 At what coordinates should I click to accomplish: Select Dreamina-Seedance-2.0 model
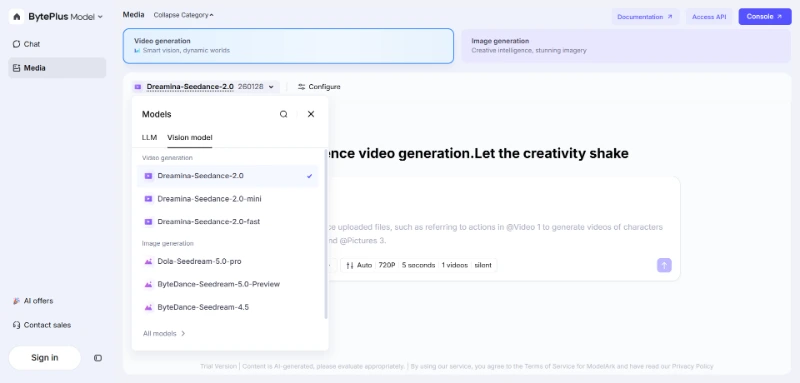point(228,176)
